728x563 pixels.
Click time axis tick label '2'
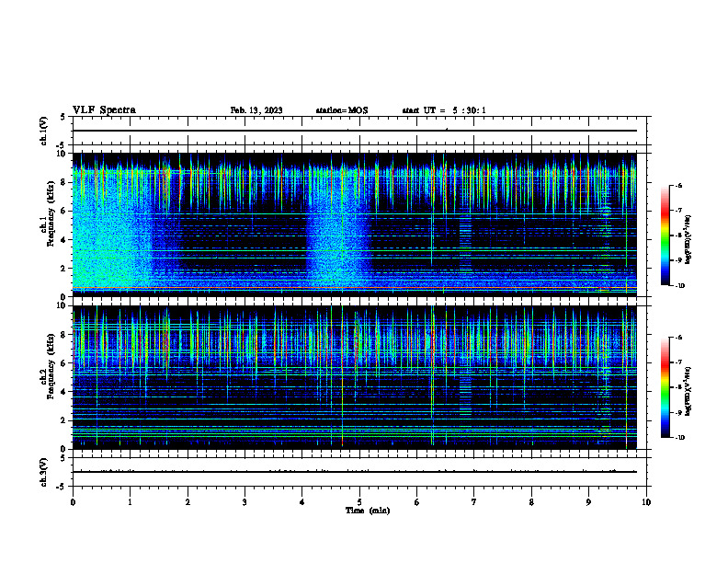click(188, 502)
